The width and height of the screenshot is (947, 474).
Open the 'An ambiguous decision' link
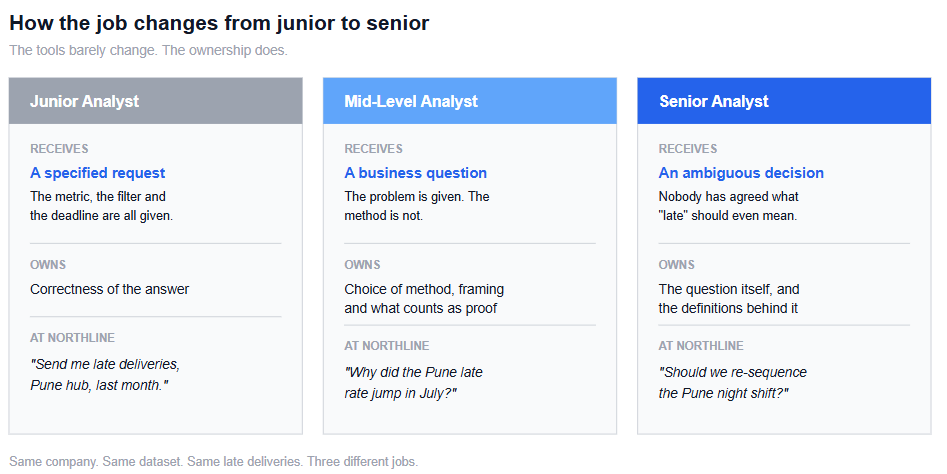(x=741, y=173)
